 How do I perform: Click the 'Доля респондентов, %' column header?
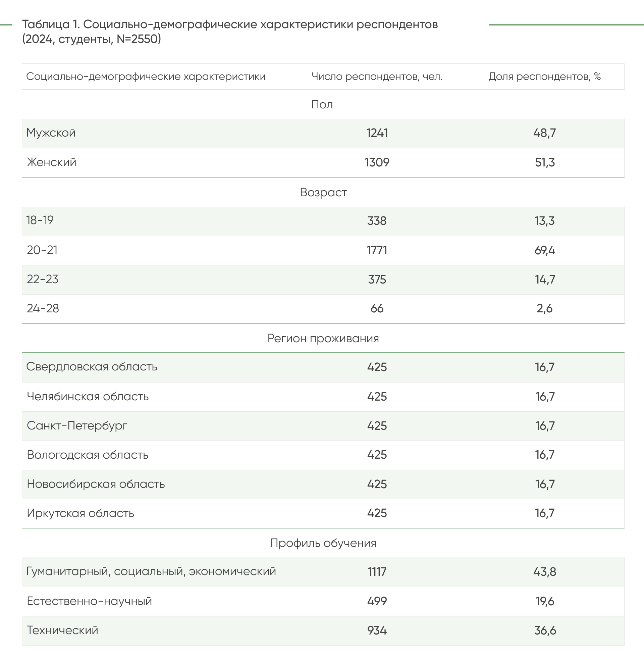point(545,76)
